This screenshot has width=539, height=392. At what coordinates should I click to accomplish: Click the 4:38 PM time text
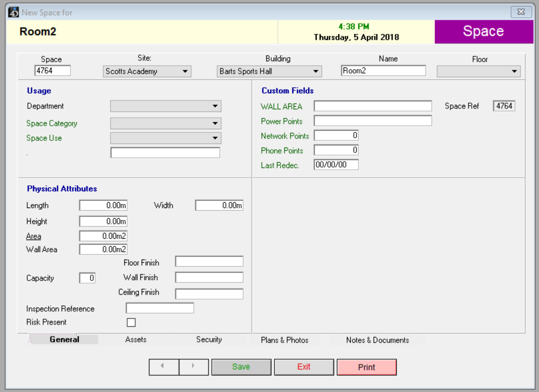pyautogui.click(x=354, y=27)
